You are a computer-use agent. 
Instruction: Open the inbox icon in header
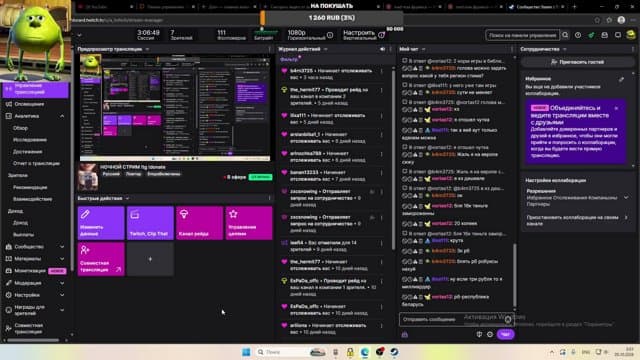pyautogui.click(x=604, y=36)
